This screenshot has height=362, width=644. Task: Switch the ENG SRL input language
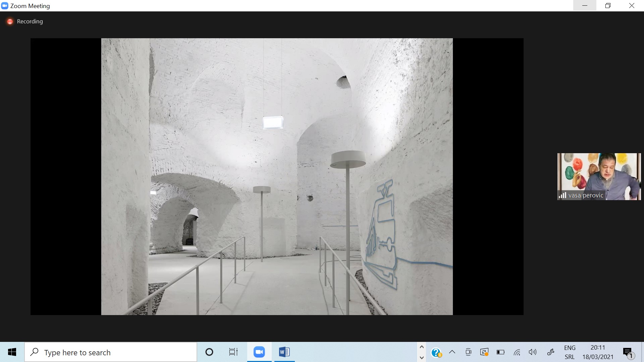(570, 352)
